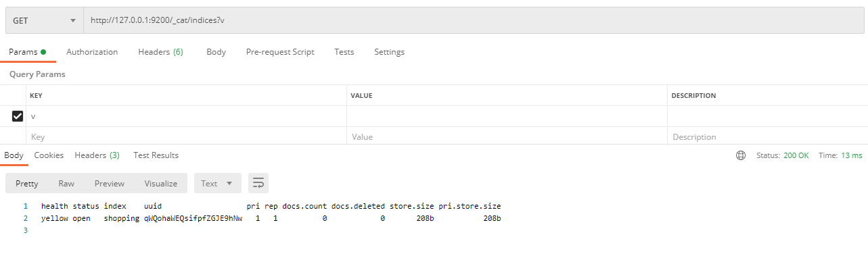868x256 pixels.
Task: Click the 'yellow' health value
Action: [54, 218]
